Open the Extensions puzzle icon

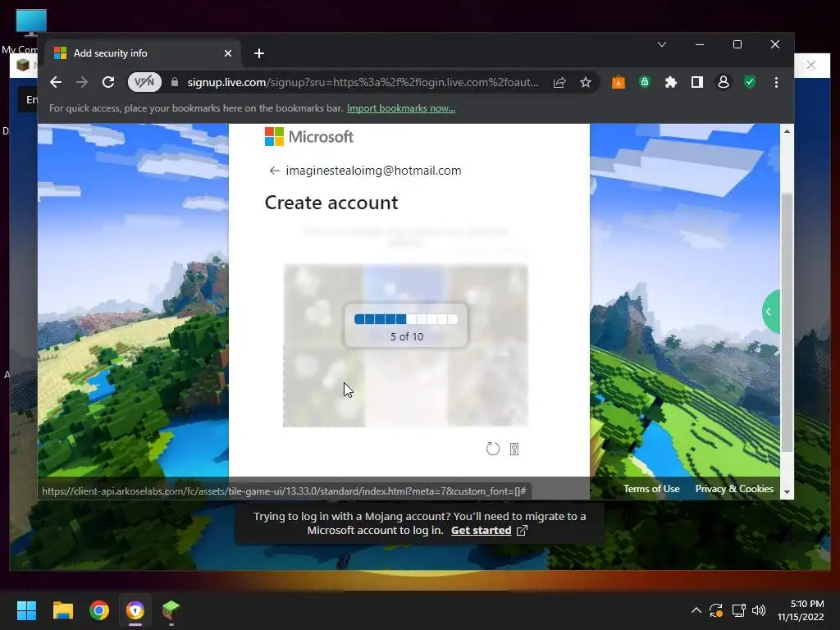[671, 82]
